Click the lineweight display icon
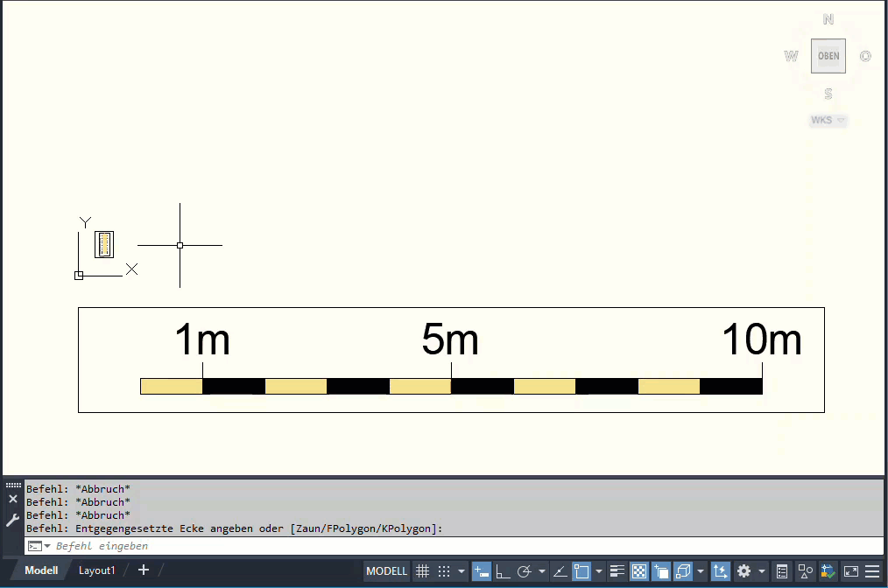The height and width of the screenshot is (588, 888). click(617, 571)
